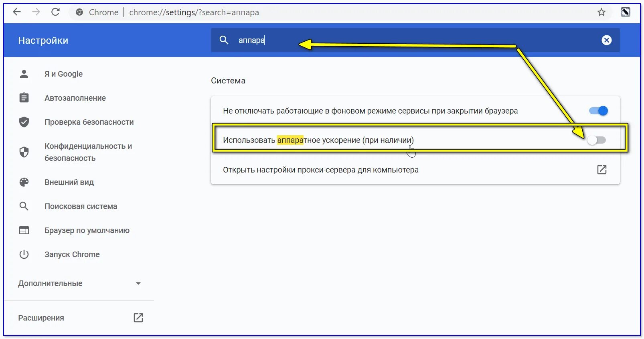Go forward with the browser forward arrow
The image size is (644, 339).
pyautogui.click(x=36, y=12)
